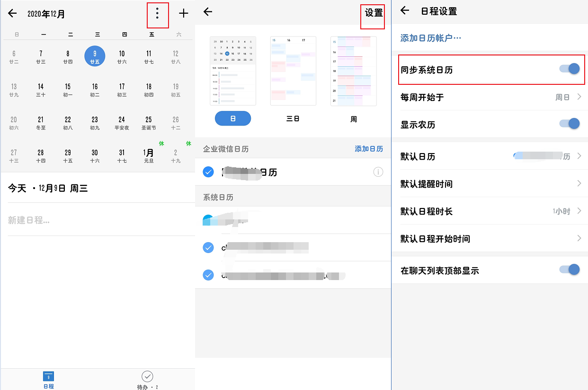588x390 pixels.
Task: Select the 三日 view option
Action: pos(293,119)
